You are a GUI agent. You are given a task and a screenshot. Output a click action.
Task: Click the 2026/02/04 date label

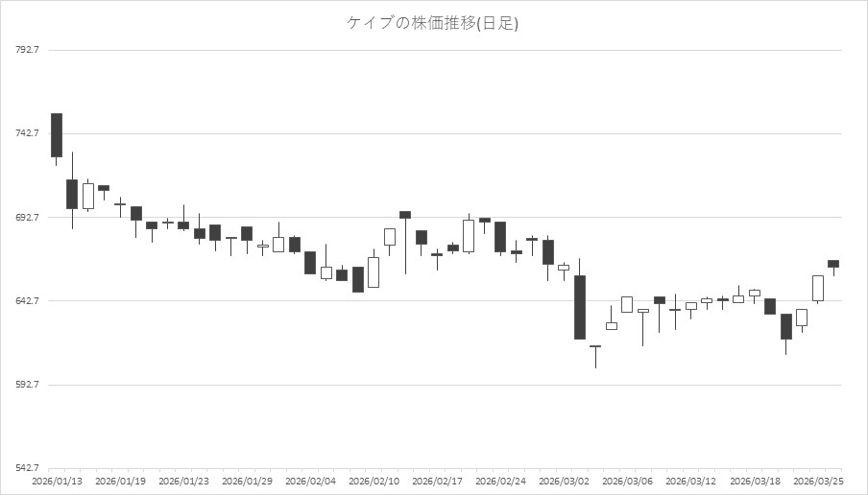pos(310,480)
